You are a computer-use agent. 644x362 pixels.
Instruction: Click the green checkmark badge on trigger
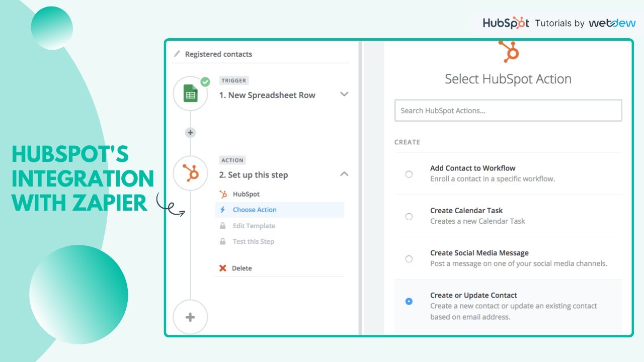pos(205,81)
